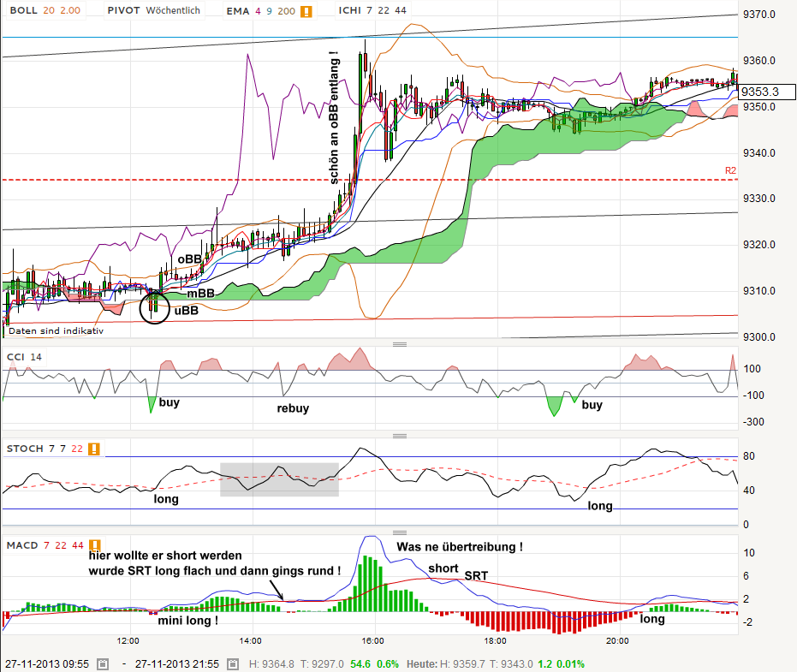Click the 'rebuy' annotation in CCI panel
This screenshot has height=672, width=797.
point(293,408)
